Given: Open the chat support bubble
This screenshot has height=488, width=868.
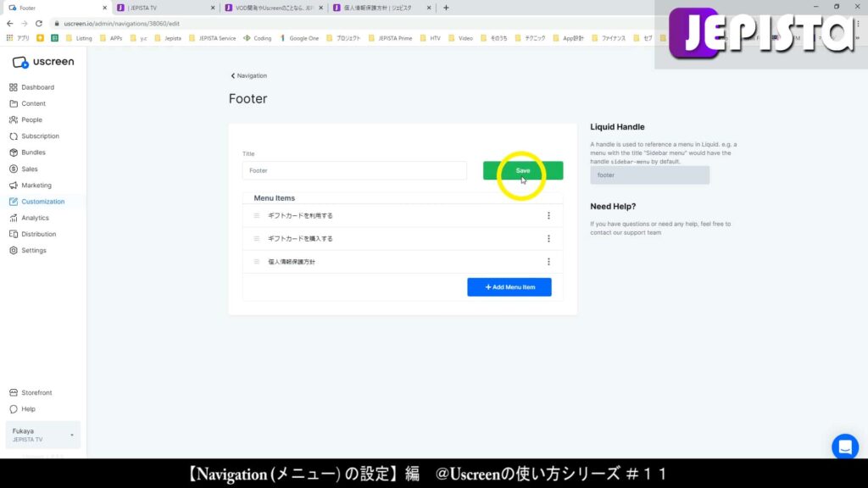Looking at the screenshot, I should (844, 446).
